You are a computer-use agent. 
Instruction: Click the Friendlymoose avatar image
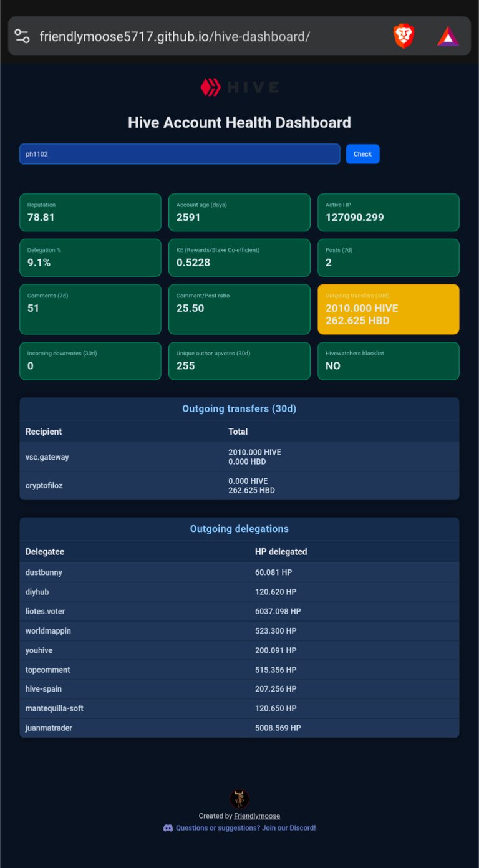click(x=239, y=799)
